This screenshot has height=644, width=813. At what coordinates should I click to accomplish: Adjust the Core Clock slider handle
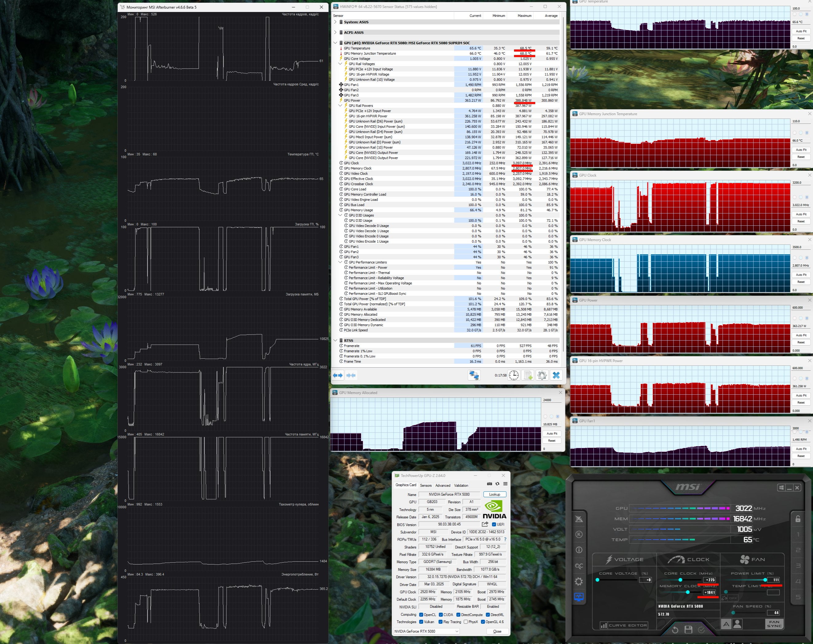[680, 580]
